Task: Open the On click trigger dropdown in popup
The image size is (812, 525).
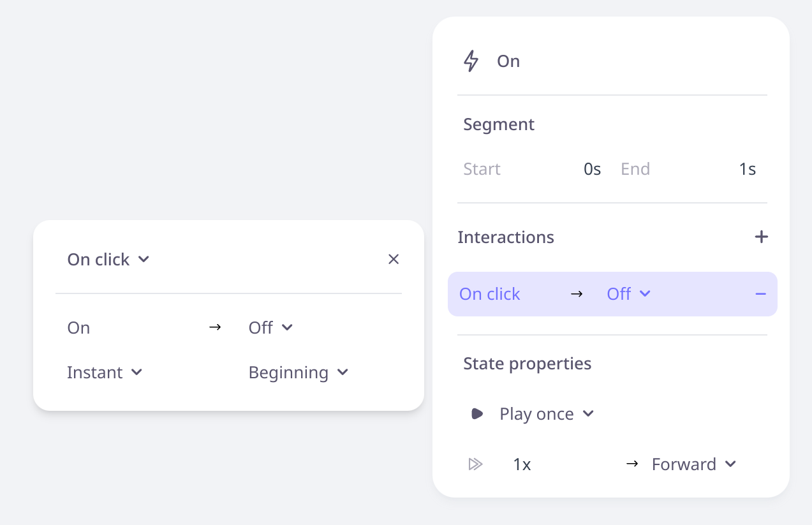Action: (x=108, y=260)
